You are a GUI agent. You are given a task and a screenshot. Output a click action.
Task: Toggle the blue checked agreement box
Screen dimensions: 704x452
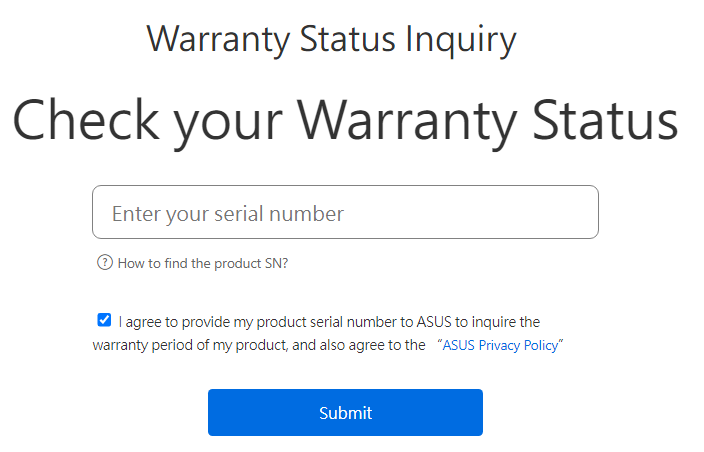(x=104, y=320)
